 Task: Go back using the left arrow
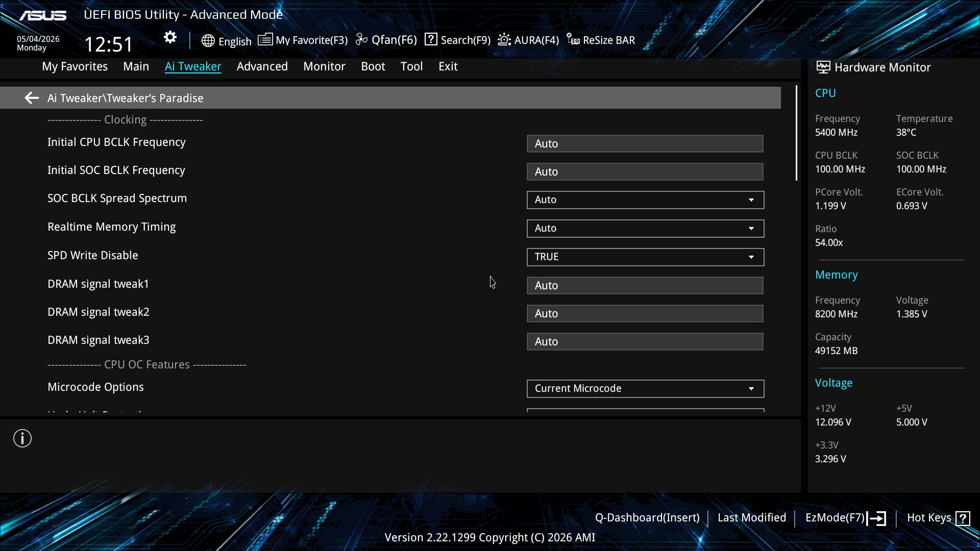point(32,98)
